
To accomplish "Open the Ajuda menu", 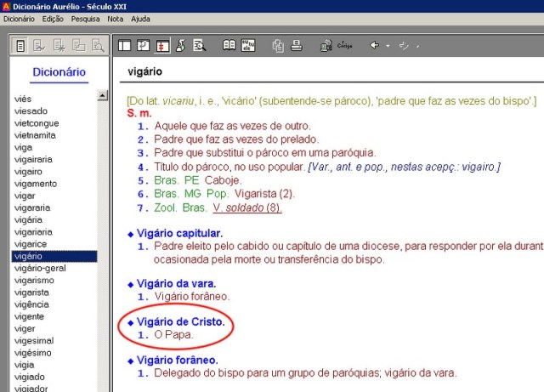I will (x=141, y=18).
